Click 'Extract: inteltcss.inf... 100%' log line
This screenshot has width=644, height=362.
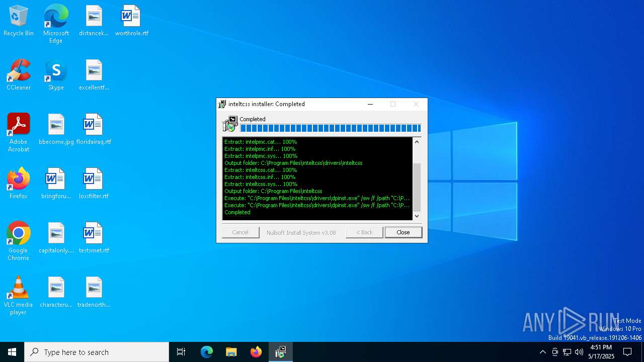260,177
